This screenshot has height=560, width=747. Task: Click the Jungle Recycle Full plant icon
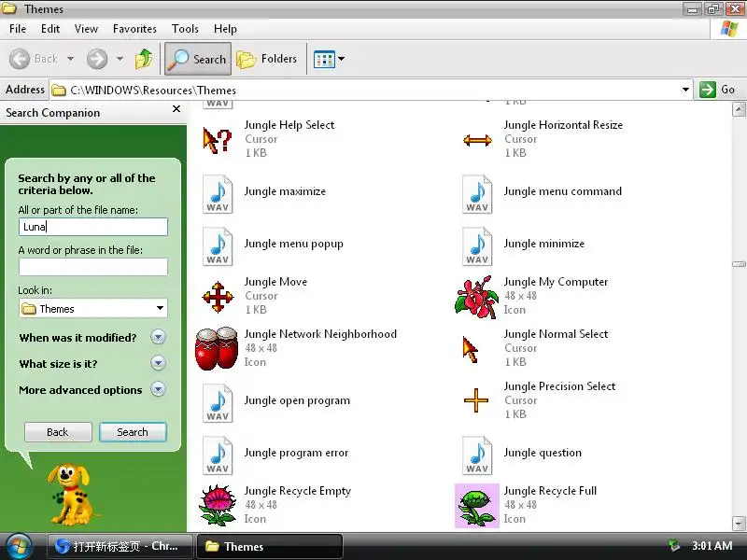(477, 506)
